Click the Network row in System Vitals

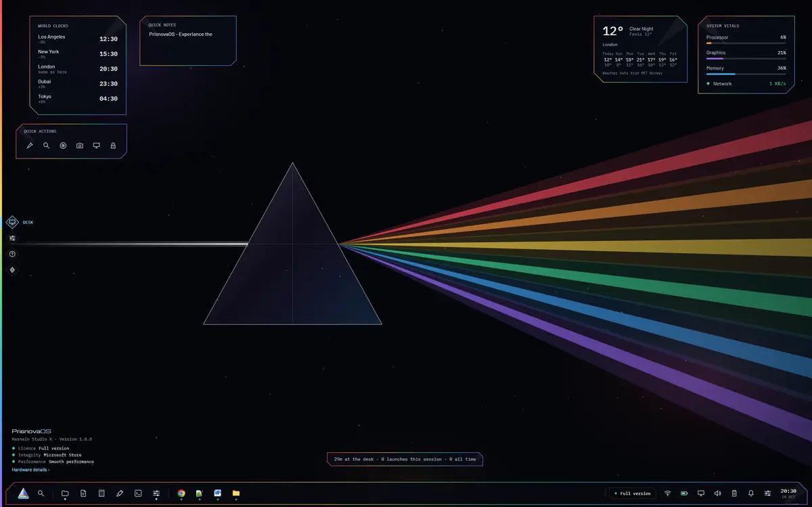click(x=746, y=84)
